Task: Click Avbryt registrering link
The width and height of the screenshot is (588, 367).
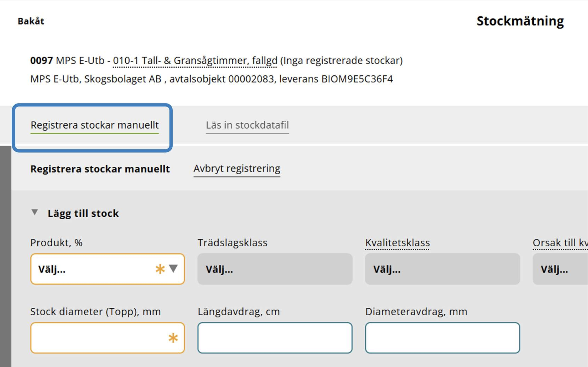Action: (x=237, y=168)
